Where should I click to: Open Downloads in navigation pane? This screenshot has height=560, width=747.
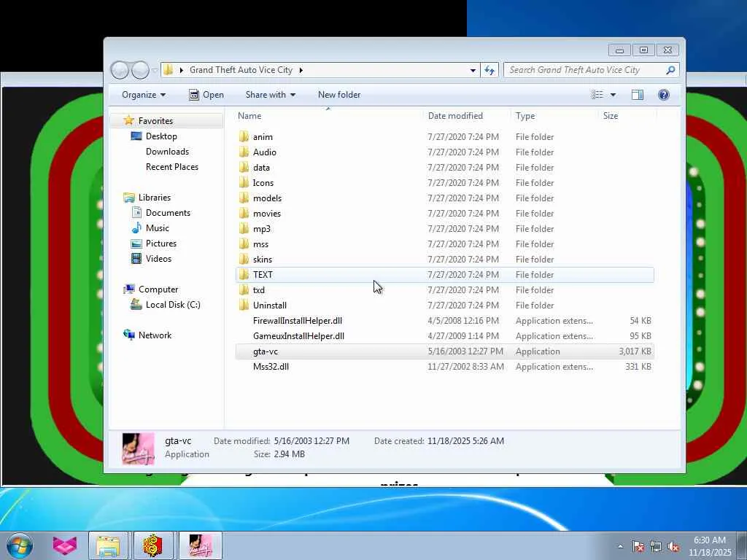pyautogui.click(x=167, y=152)
